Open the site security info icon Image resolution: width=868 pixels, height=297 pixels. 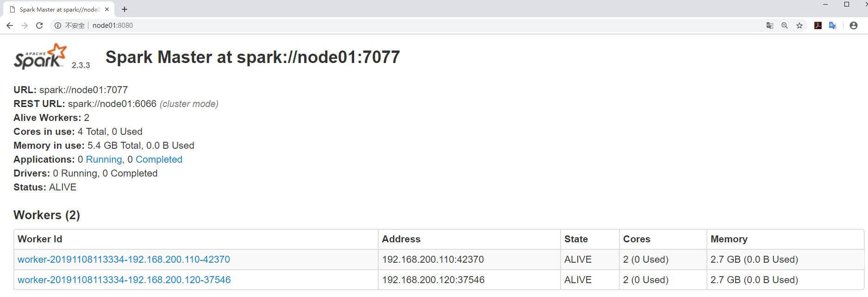[x=58, y=25]
